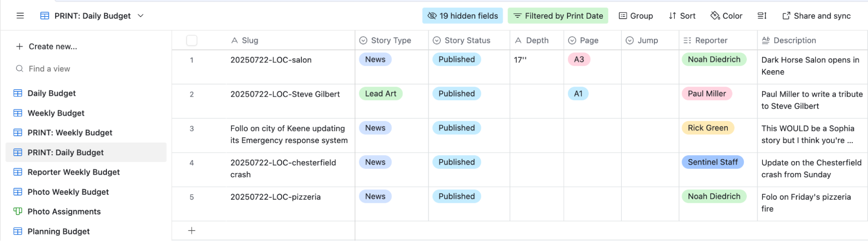Open the 20250722-LOC-salon record
The image size is (868, 241).
[x=271, y=60]
